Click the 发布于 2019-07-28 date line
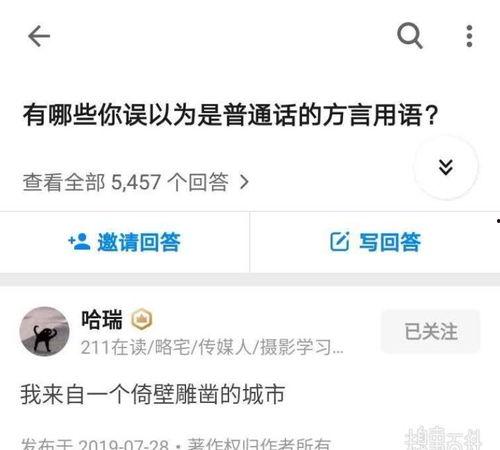The image size is (500, 450). click(x=95, y=444)
